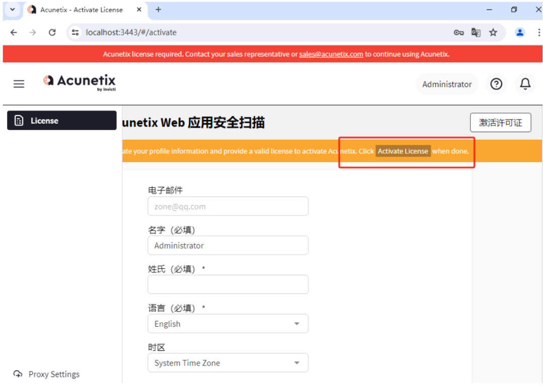Click the saved passwords key icon
This screenshot has height=392, width=543.
(459, 33)
